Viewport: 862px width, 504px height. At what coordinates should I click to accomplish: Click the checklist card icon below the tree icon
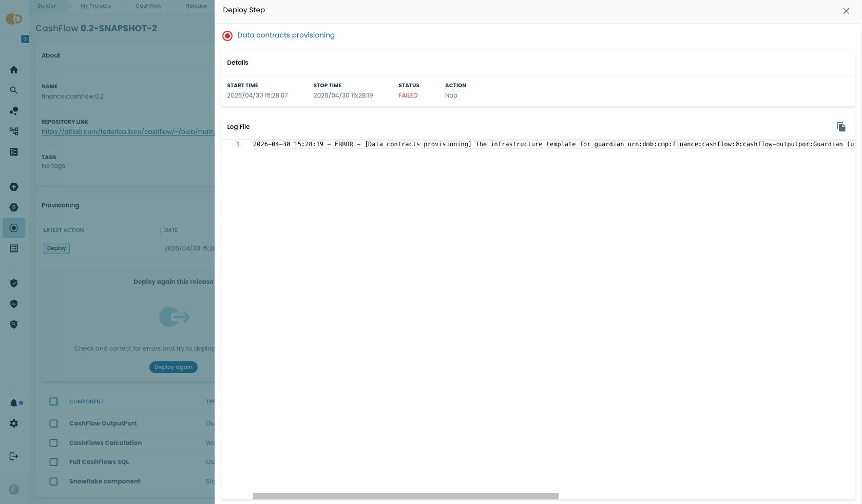point(14,152)
